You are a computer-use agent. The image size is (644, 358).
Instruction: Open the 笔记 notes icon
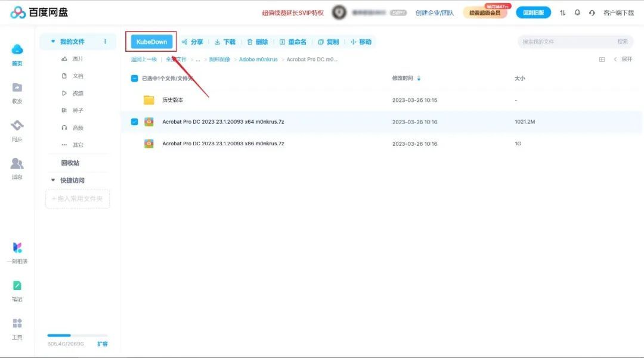click(17, 285)
